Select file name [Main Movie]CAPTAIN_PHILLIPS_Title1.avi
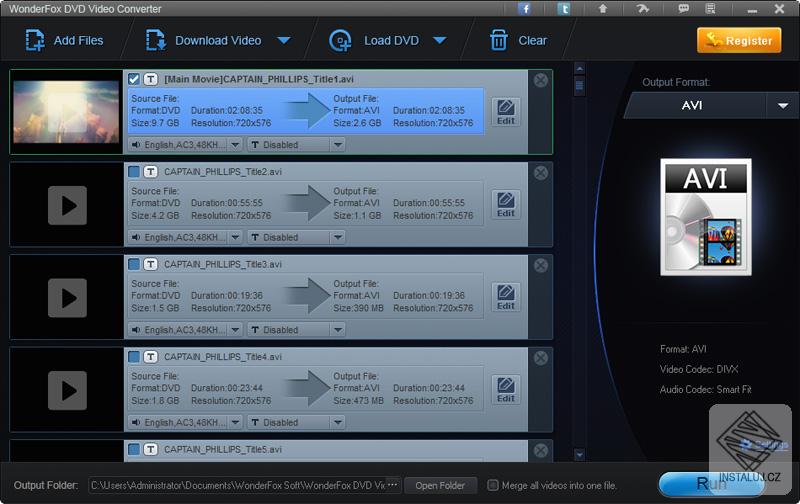 point(259,79)
